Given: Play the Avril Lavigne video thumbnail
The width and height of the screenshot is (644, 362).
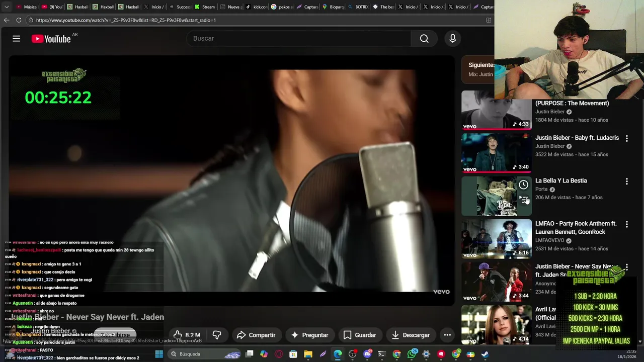Looking at the screenshot, I should (x=497, y=325).
